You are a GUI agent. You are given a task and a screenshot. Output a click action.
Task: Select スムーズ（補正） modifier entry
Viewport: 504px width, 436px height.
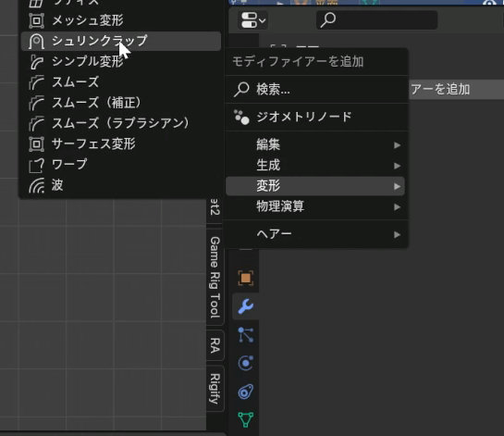pyautogui.click(x=121, y=103)
